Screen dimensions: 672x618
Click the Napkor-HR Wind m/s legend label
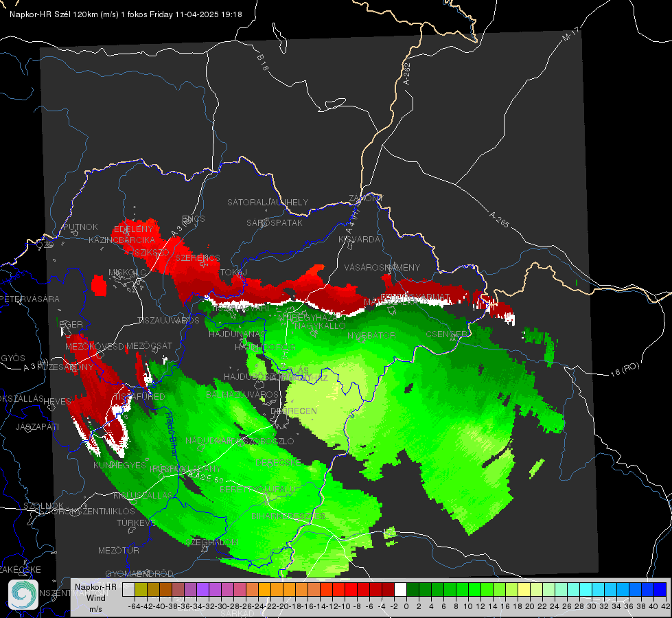point(95,597)
